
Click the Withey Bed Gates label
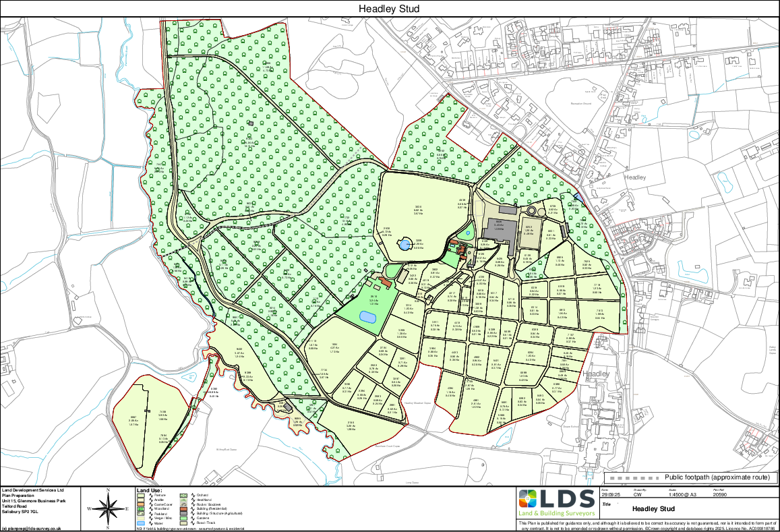(227, 450)
